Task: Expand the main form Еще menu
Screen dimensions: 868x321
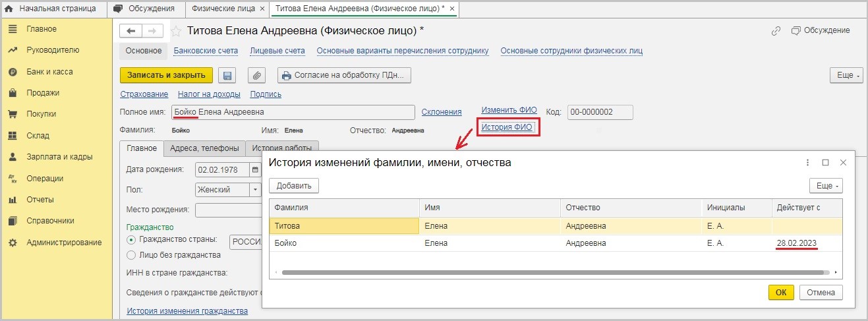Action: pos(846,76)
